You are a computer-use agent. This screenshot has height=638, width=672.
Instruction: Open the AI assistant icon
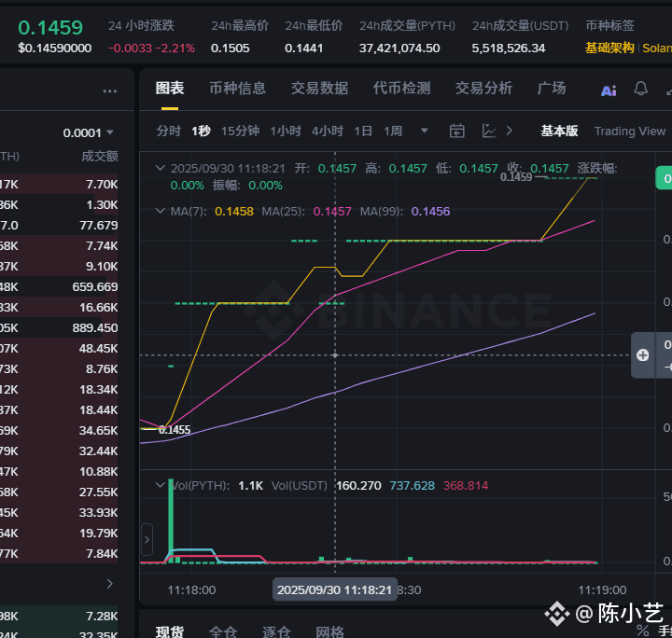(x=609, y=90)
